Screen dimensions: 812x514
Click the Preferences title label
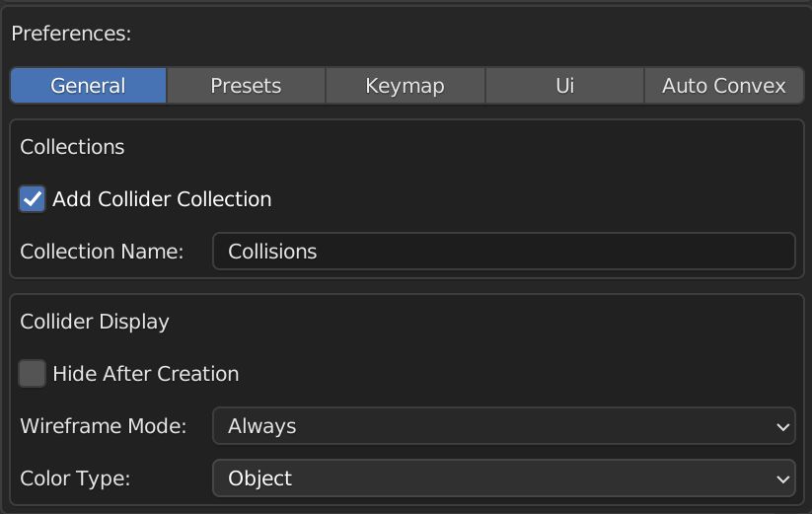(x=71, y=33)
